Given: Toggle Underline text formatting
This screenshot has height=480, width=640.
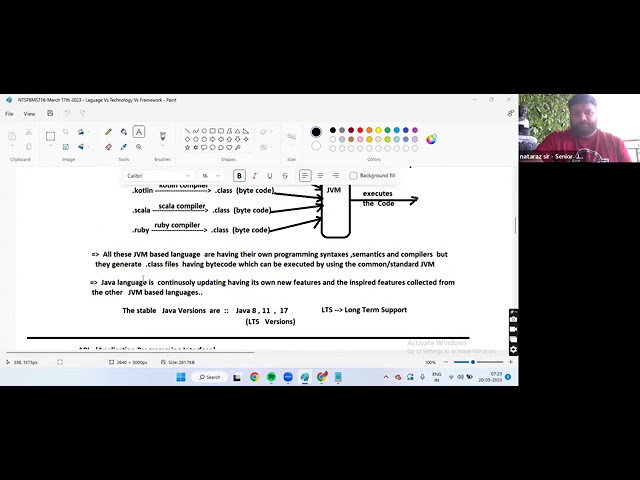Looking at the screenshot, I should point(270,176).
